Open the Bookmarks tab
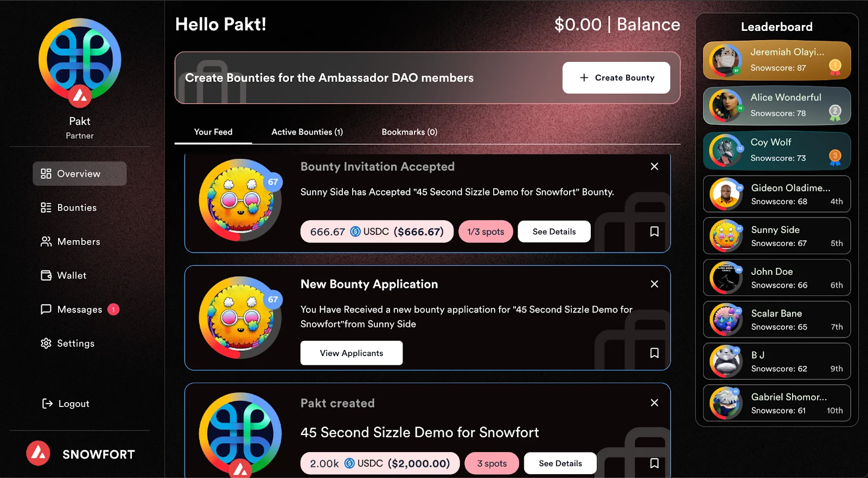The height and width of the screenshot is (478, 868). 409,132
